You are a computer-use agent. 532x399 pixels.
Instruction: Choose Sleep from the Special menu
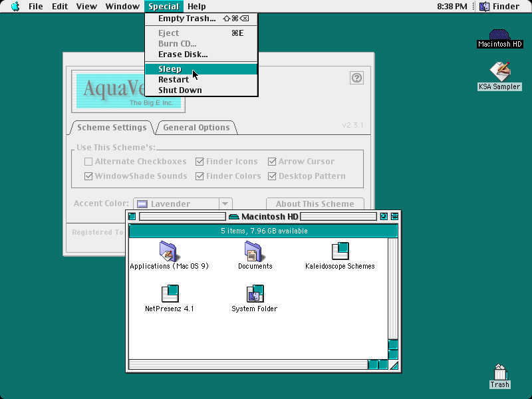pos(201,69)
